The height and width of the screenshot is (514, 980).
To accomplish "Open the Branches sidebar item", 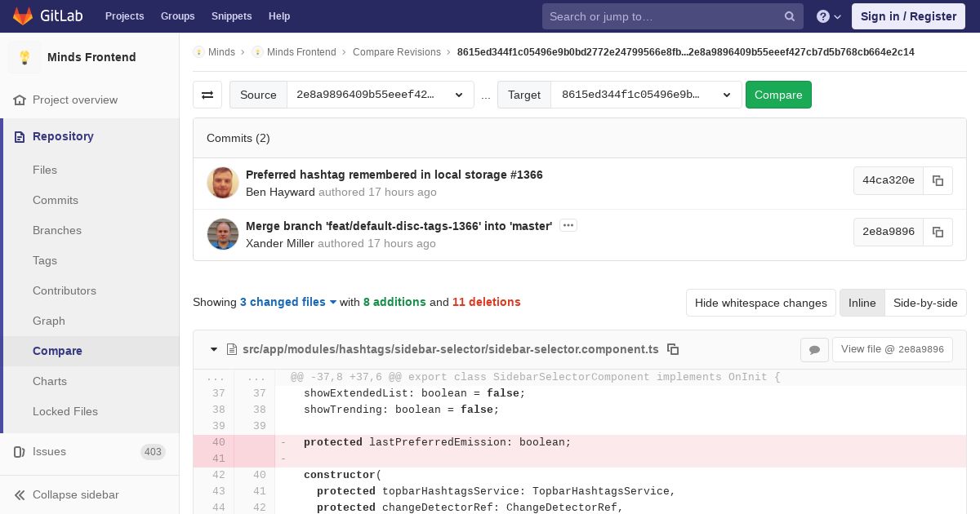I will coord(57,230).
